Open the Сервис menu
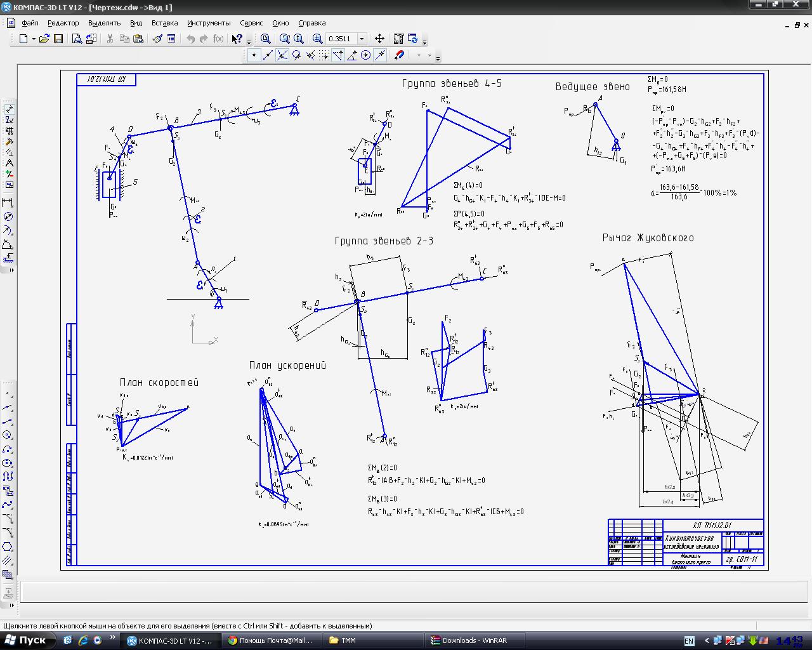The height and width of the screenshot is (650, 812). click(251, 23)
